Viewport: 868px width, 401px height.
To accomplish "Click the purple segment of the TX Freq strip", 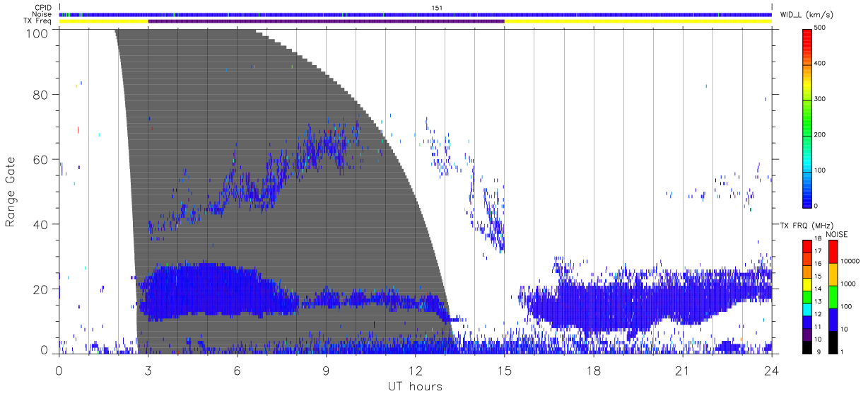I will pyautogui.click(x=326, y=21).
